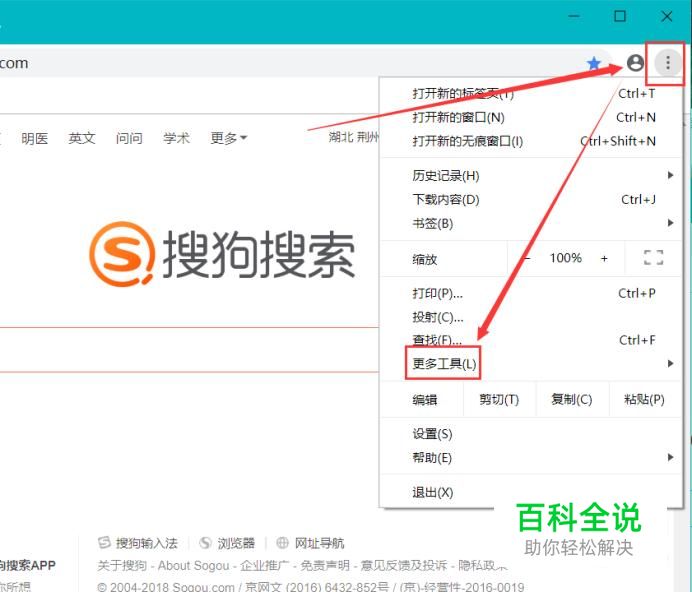The height and width of the screenshot is (592, 692).
Task: Click the zoom out minus button
Action: 527,258
